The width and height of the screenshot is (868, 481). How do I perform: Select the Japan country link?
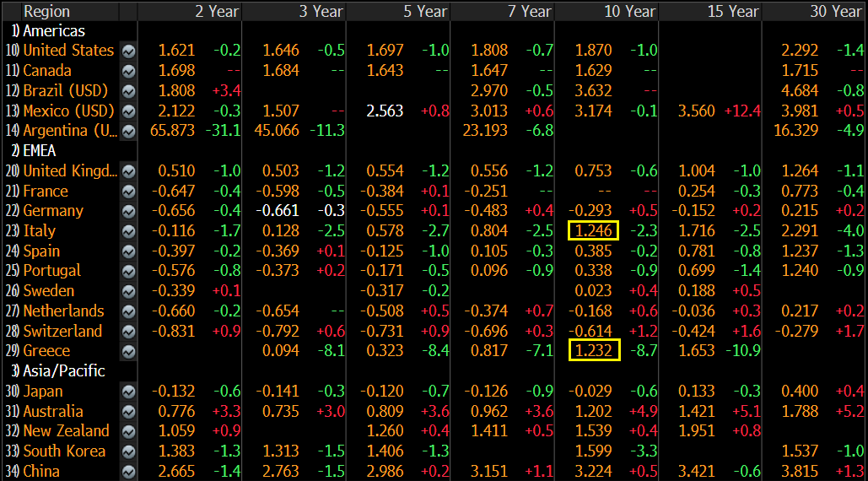pos(43,392)
